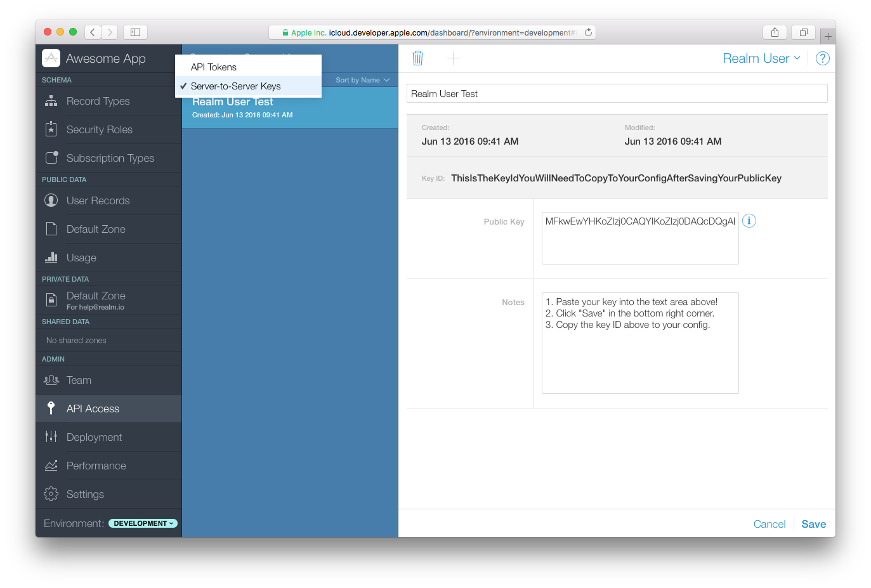Go to the Performance section
The height and width of the screenshot is (588, 871).
108,466
